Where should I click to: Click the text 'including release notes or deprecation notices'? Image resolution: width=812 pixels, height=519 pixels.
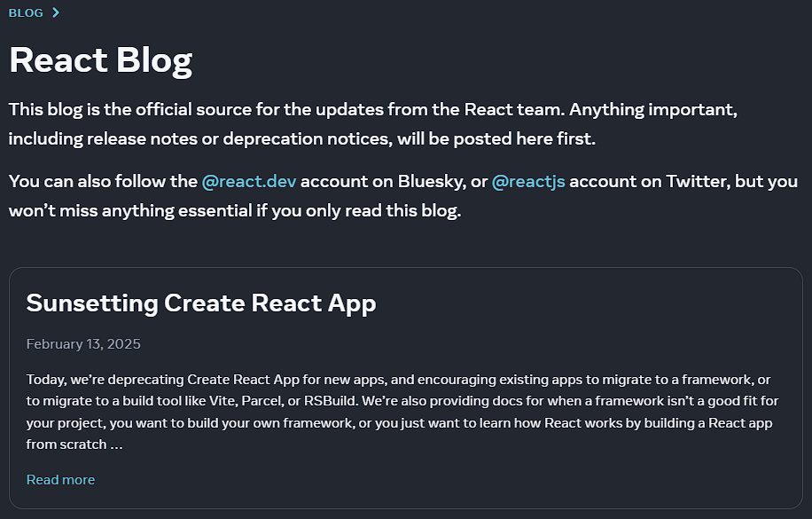pyautogui.click(x=200, y=139)
